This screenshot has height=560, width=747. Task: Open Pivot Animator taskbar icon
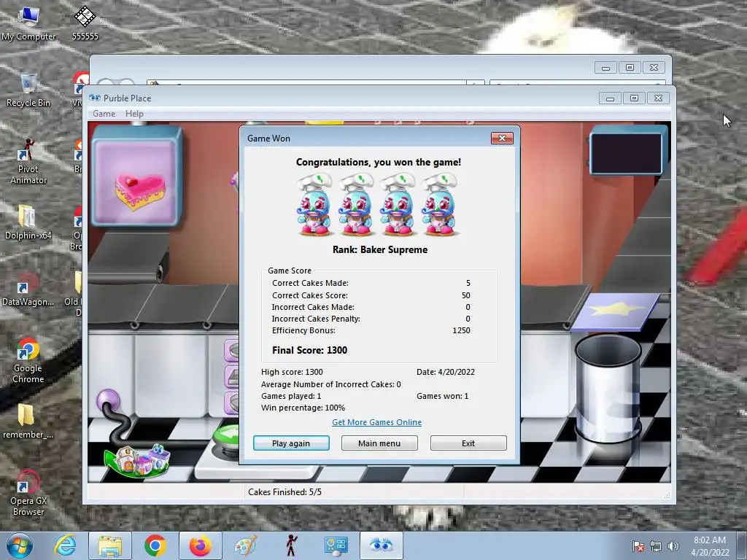291,545
